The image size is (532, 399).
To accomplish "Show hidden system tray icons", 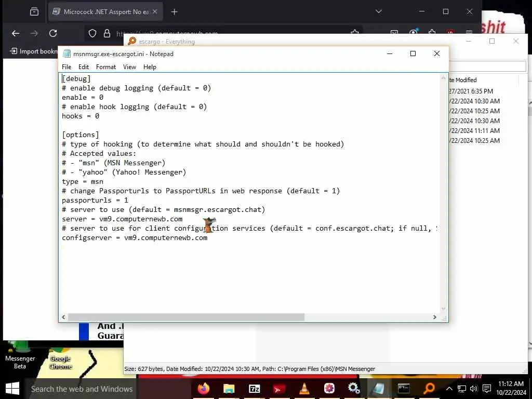I will (x=449, y=389).
